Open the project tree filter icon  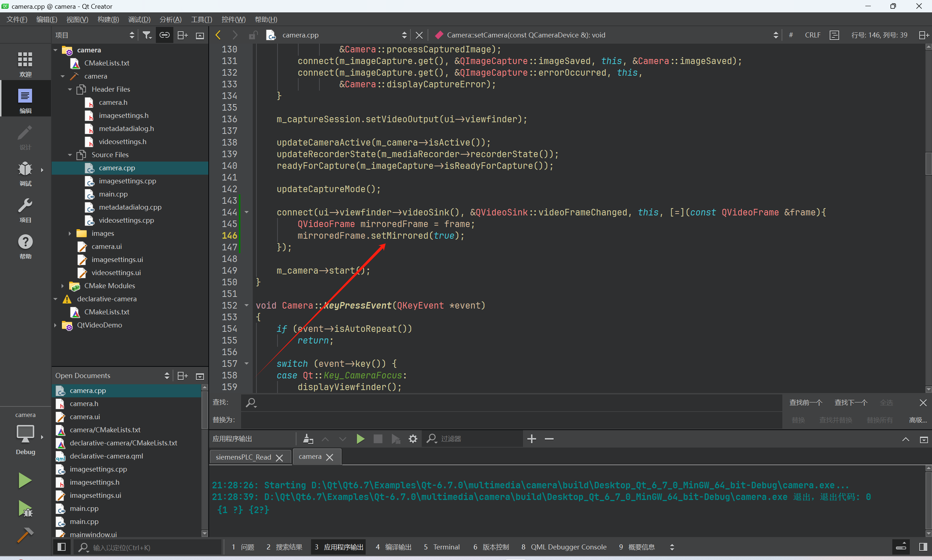(147, 35)
